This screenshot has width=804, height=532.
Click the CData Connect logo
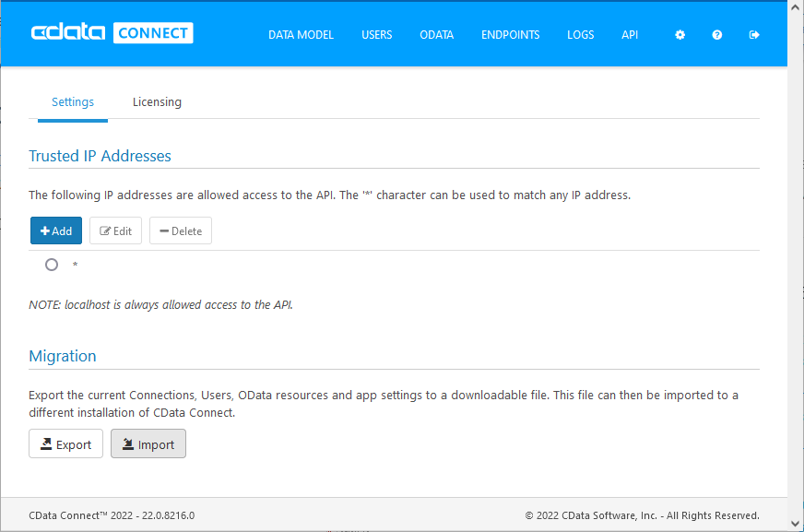pos(112,33)
